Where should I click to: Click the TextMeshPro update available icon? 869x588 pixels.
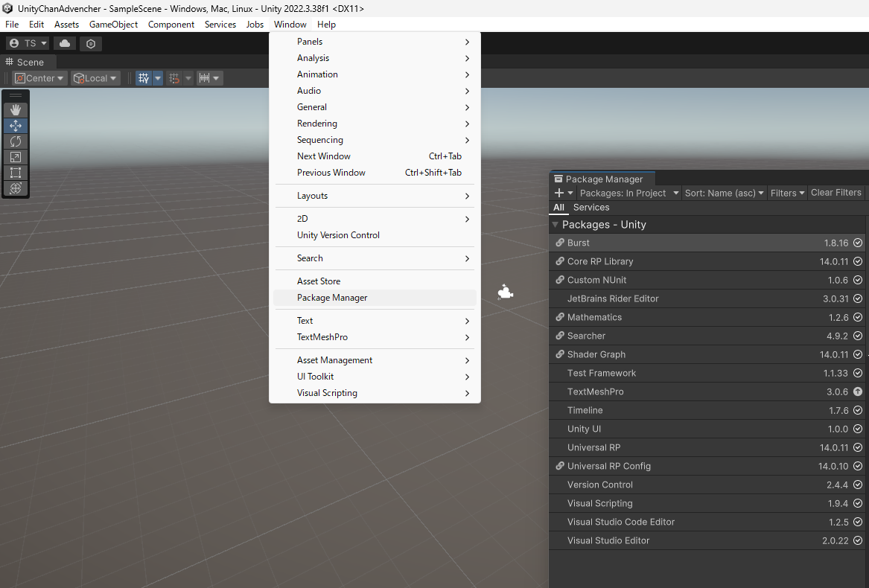tap(858, 392)
